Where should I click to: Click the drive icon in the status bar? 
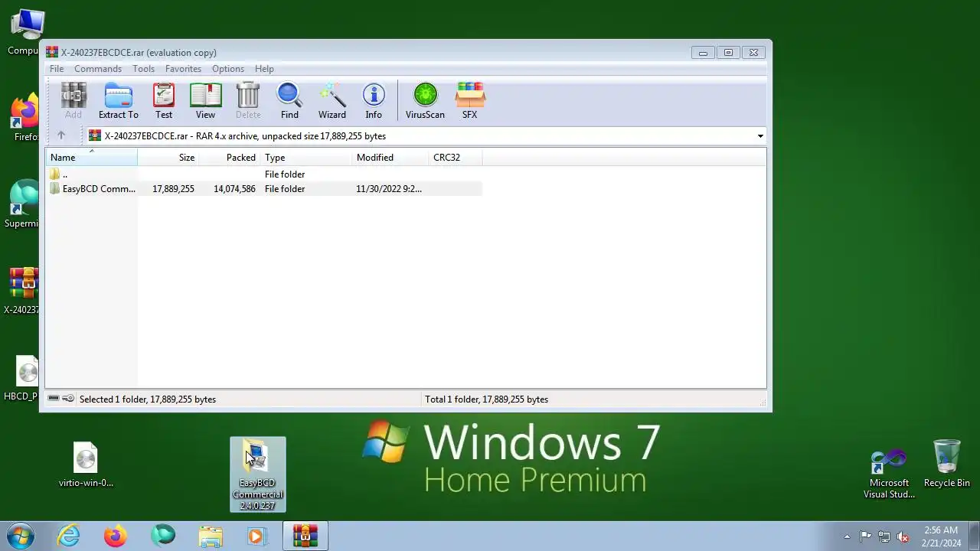point(54,399)
